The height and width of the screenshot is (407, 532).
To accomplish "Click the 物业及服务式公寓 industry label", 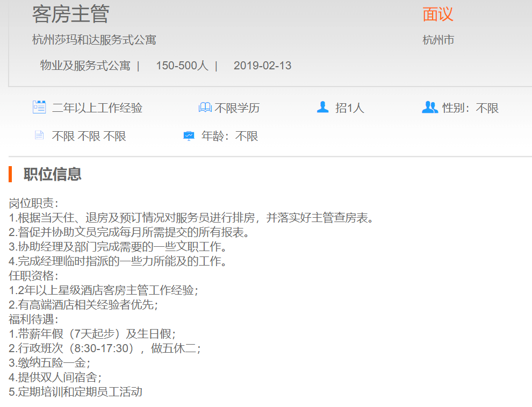I will click(x=85, y=66).
